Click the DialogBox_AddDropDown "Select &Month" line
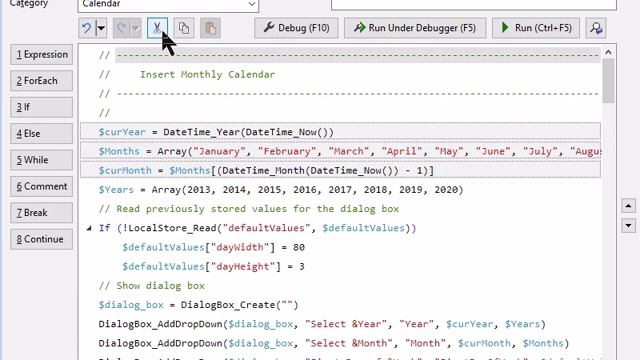The image size is (640, 360). pos(333,343)
